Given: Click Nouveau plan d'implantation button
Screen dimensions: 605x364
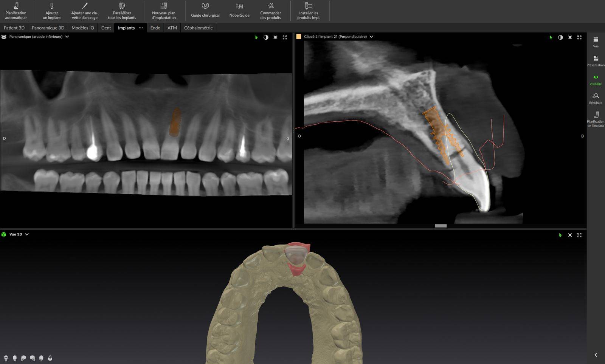Looking at the screenshot, I should pyautogui.click(x=164, y=11).
